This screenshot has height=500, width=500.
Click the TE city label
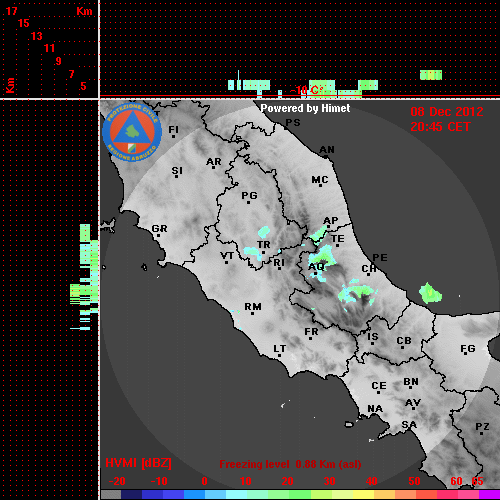click(337, 239)
